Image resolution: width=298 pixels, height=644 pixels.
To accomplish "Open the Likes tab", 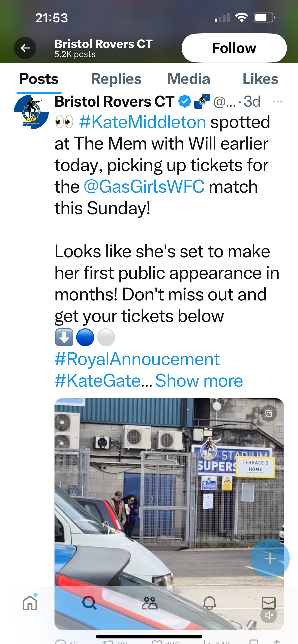I will 260,79.
